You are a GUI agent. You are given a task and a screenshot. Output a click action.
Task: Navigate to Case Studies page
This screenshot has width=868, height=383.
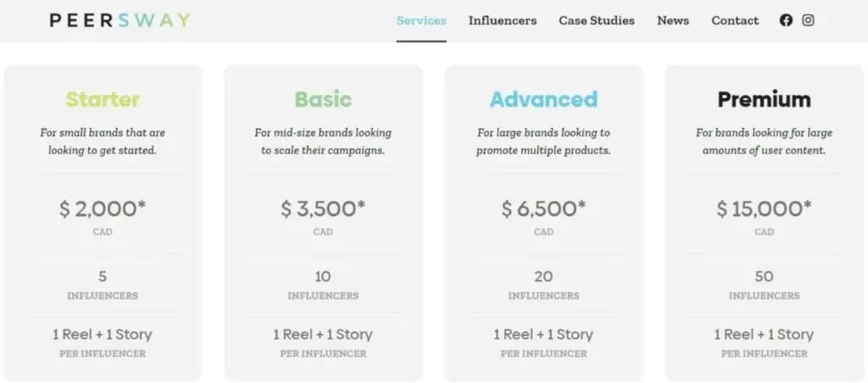[x=597, y=20]
